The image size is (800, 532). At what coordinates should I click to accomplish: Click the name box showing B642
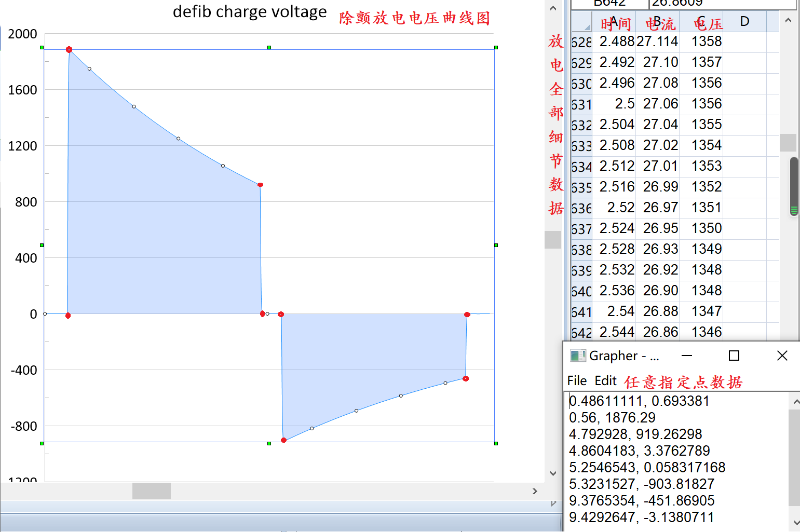(609, 4)
